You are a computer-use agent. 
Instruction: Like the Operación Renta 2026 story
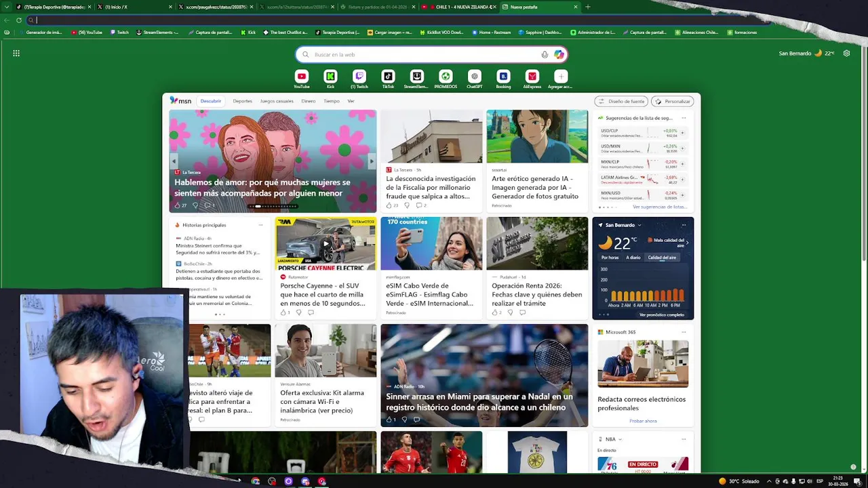(x=497, y=312)
